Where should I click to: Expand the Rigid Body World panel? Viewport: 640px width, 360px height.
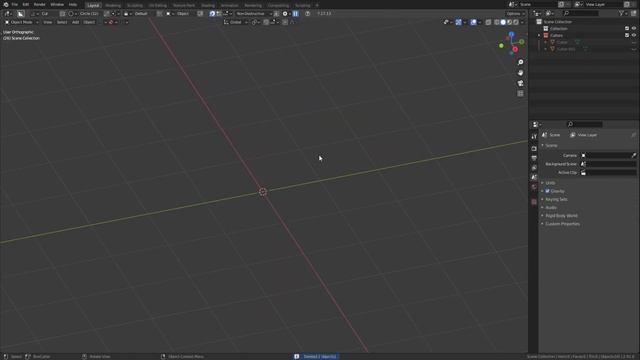tap(561, 216)
